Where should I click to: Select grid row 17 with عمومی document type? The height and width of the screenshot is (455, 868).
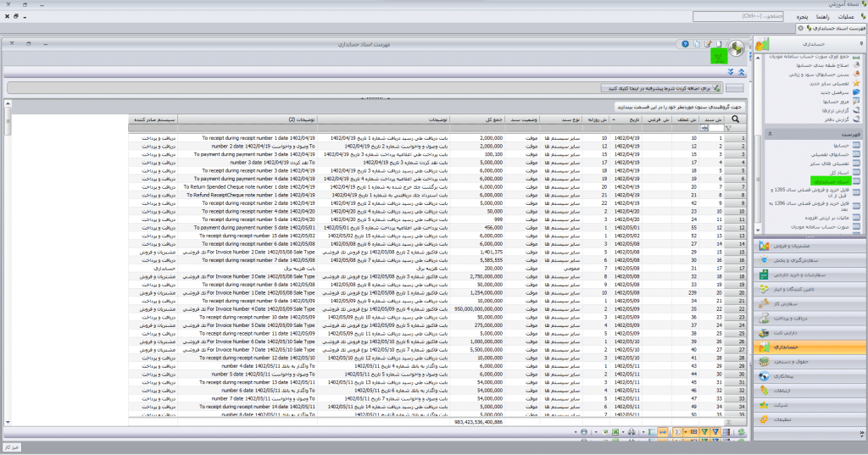click(437, 269)
